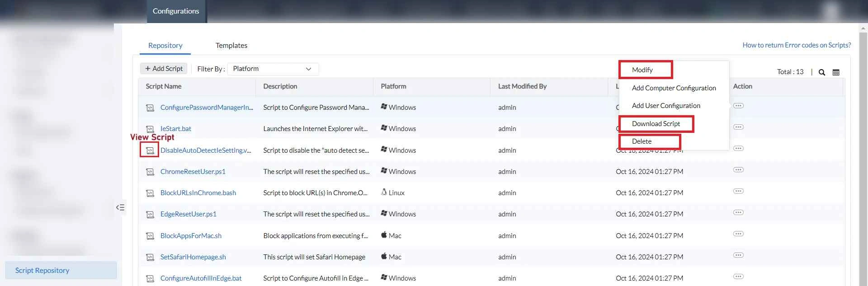The width and height of the screenshot is (868, 286).
Task: Open the ConfigureAutofillInEdge.bat script link
Action: [x=201, y=278]
